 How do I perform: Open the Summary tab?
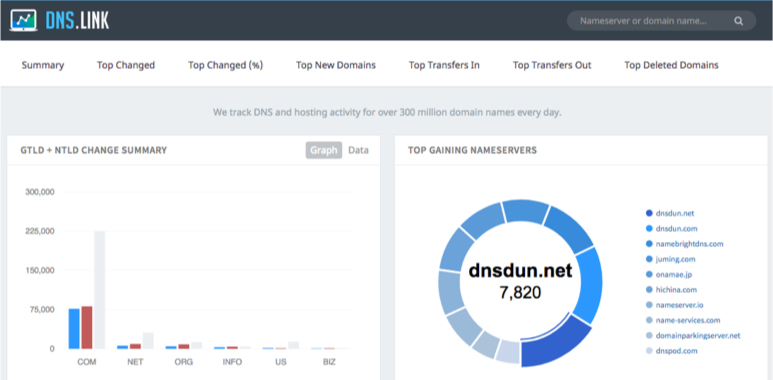[43, 65]
